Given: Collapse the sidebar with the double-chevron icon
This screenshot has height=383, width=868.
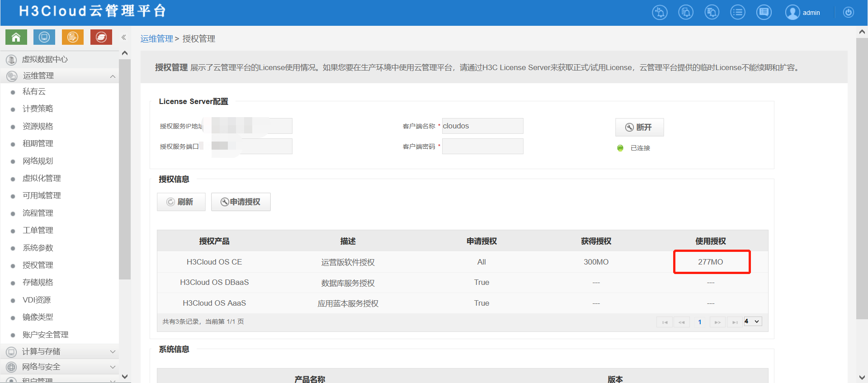Looking at the screenshot, I should (x=124, y=38).
